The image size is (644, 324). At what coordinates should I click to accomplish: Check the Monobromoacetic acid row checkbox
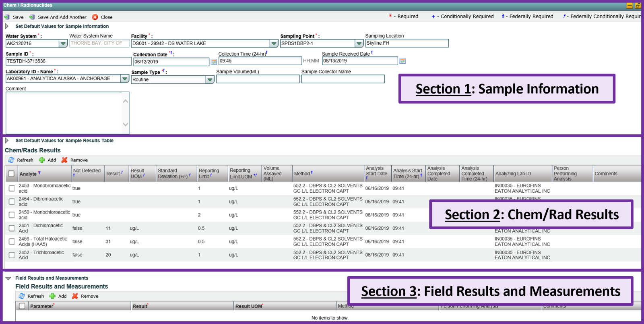click(12, 188)
